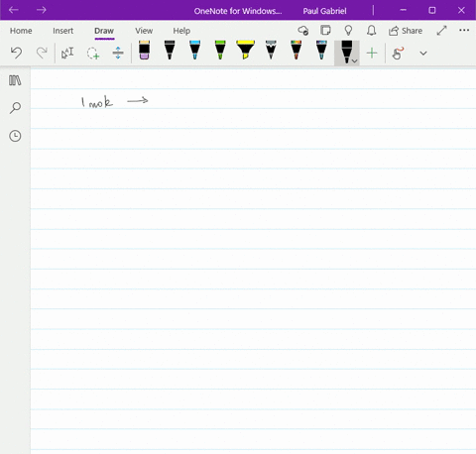Pick the black pen
This screenshot has height=454, width=476.
tap(170, 51)
